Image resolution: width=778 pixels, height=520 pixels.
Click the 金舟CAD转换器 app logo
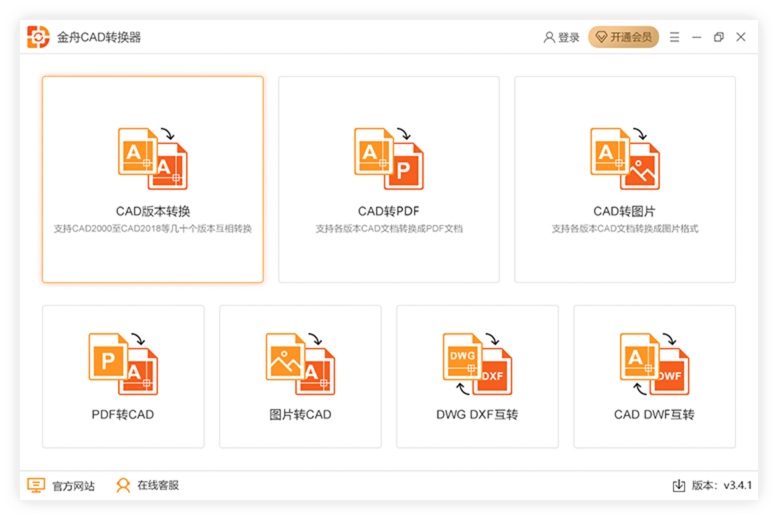(x=38, y=37)
